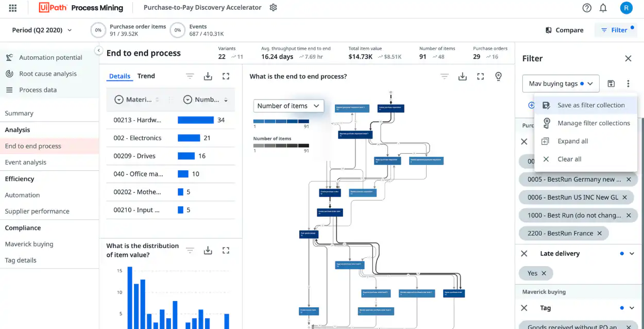This screenshot has width=644, height=329.
Task: Remove the Yes chip under Late delivery
Action: tap(544, 273)
